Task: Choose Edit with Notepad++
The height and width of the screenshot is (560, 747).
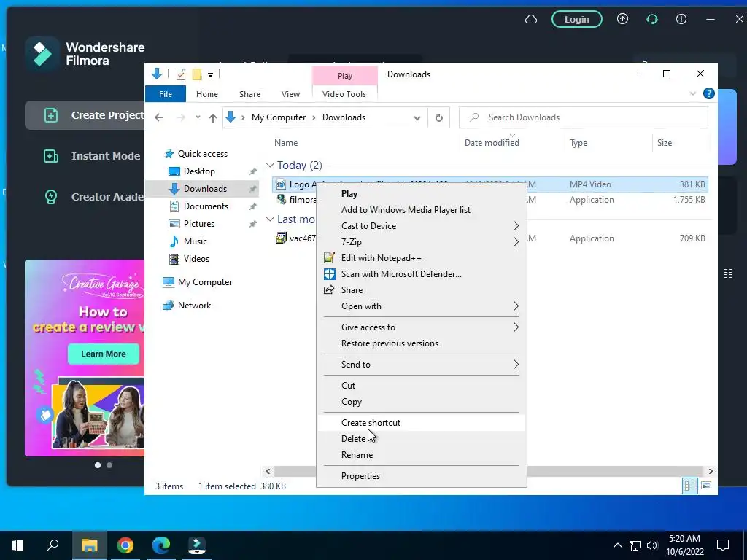Action: coord(422,258)
